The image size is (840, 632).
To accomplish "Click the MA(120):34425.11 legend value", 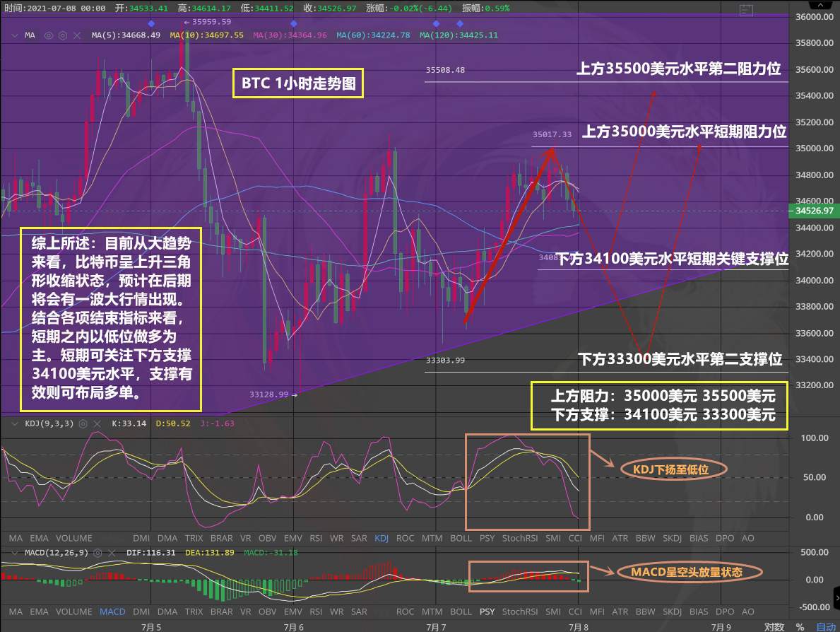I will pos(459,35).
